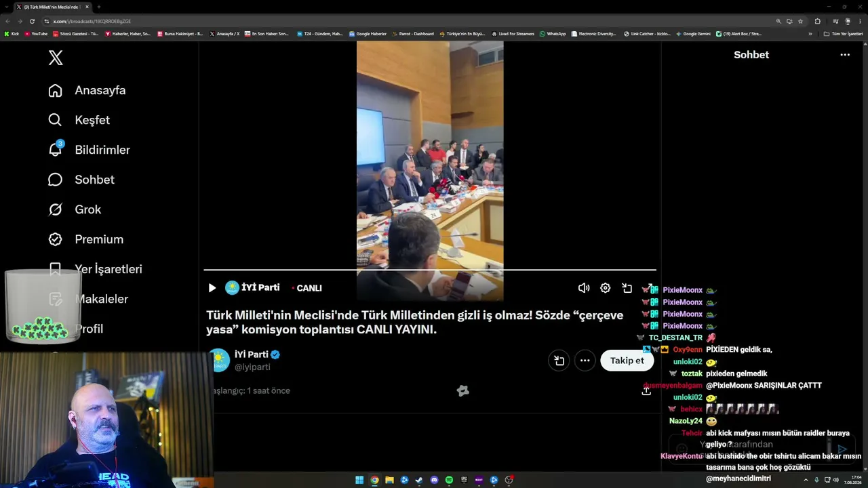The width and height of the screenshot is (868, 488).
Task: Open Epic Games Launcher from the taskbar
Action: click(x=464, y=480)
